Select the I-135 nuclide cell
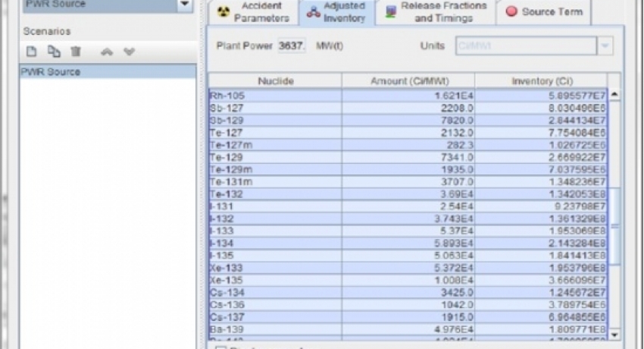The height and width of the screenshot is (349, 644). [x=275, y=256]
